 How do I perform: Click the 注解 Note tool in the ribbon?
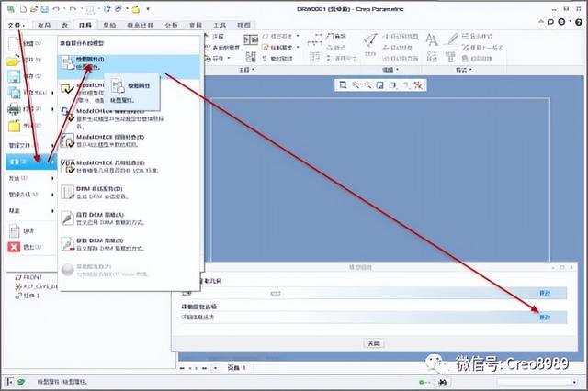215,37
